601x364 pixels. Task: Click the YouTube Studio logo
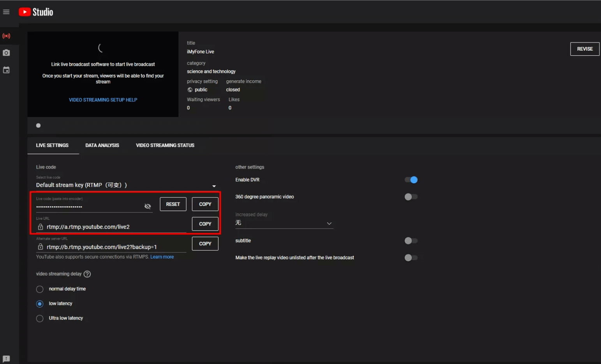click(x=36, y=12)
